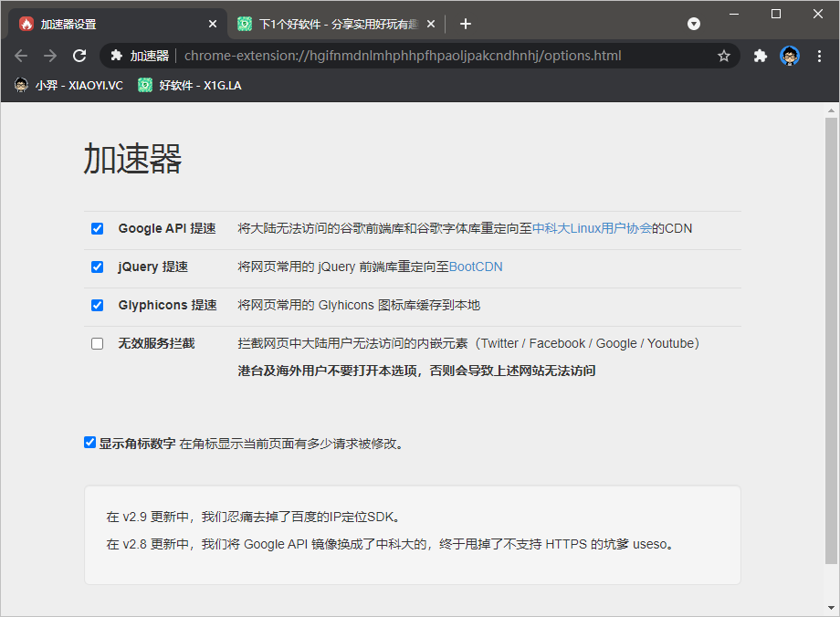
Task: Uncheck the jQuery 提速 option
Action: pyautogui.click(x=98, y=267)
